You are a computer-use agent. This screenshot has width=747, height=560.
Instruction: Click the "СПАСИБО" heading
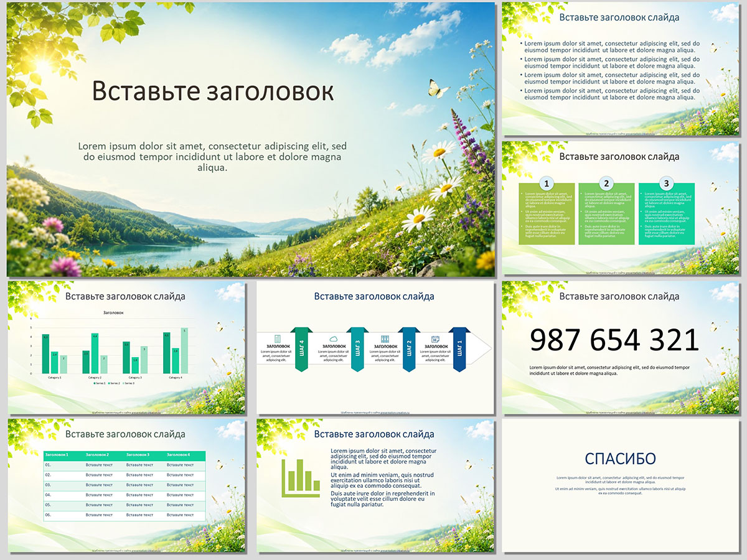(620, 459)
